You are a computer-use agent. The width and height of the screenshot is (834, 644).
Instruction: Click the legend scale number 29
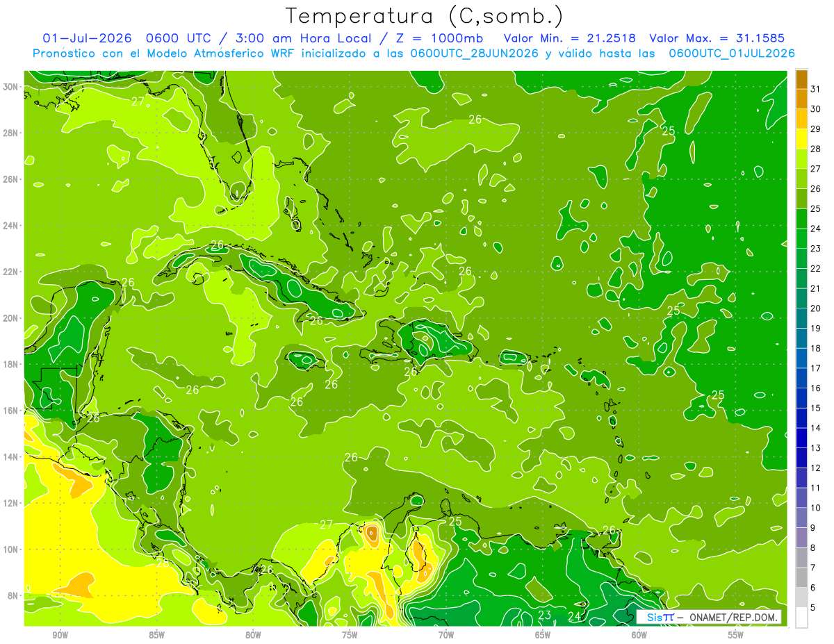(x=816, y=129)
